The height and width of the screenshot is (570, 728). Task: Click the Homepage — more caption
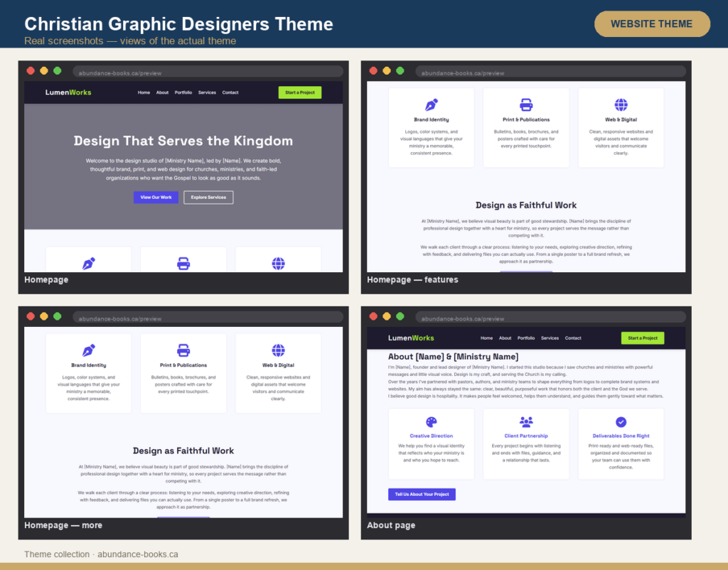[63, 525]
